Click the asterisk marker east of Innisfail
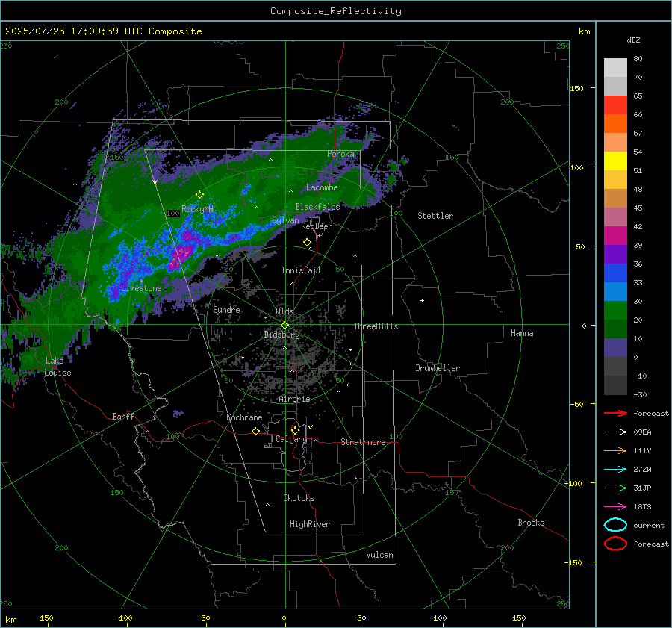Image resolution: width=672 pixels, height=628 pixels. coord(355,256)
